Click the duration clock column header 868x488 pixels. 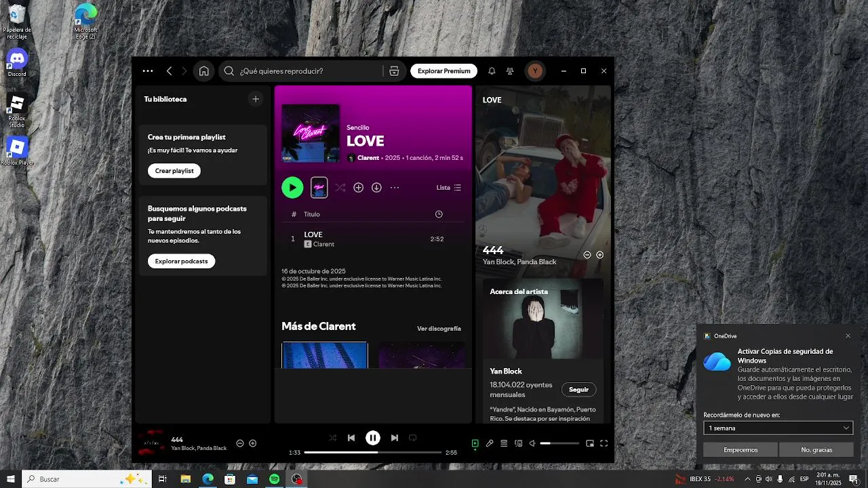[x=439, y=214]
